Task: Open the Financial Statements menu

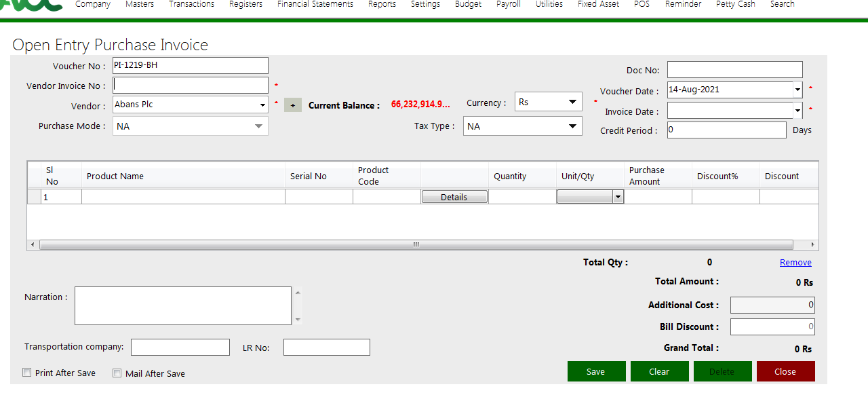Action: click(315, 5)
